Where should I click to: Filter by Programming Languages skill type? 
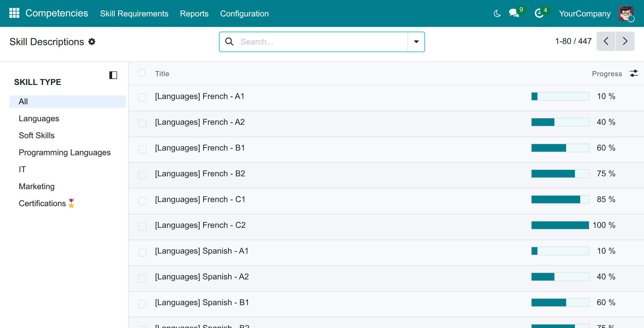(65, 152)
